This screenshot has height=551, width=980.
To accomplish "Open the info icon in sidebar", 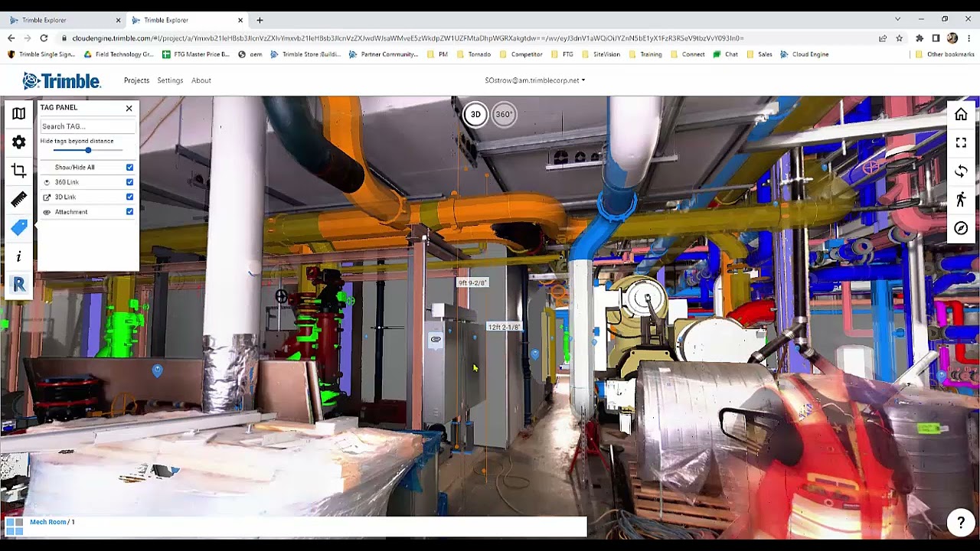I will 18,256.
